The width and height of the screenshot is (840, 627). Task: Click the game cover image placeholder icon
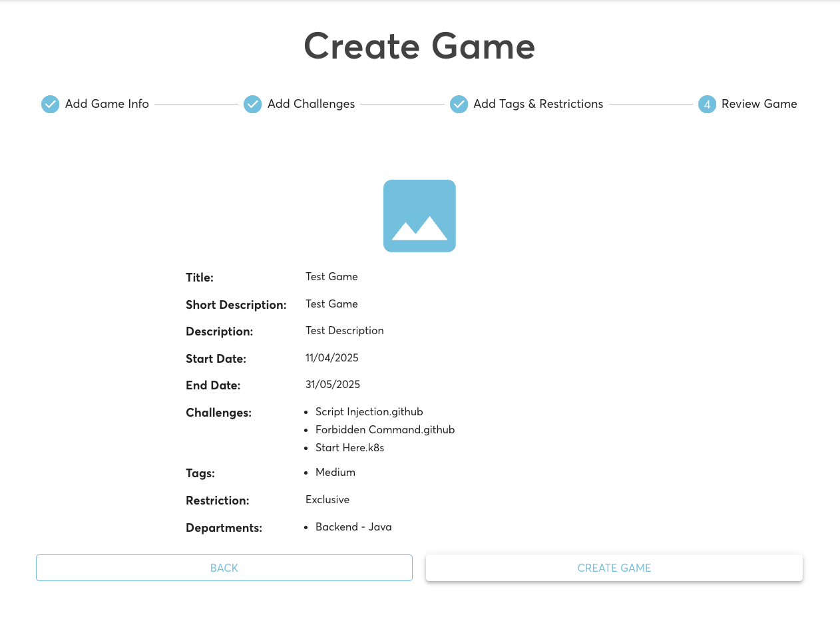[419, 215]
